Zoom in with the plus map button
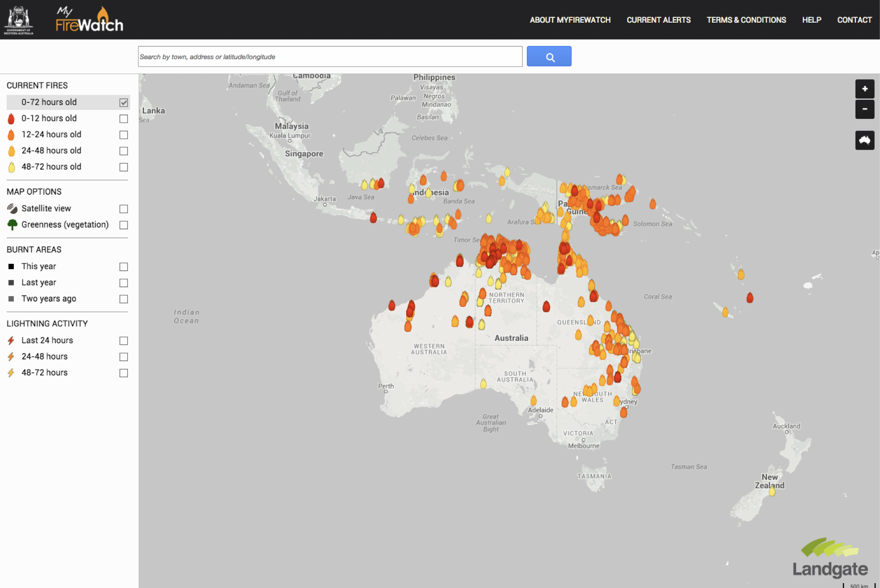This screenshot has height=588, width=880. pyautogui.click(x=864, y=89)
